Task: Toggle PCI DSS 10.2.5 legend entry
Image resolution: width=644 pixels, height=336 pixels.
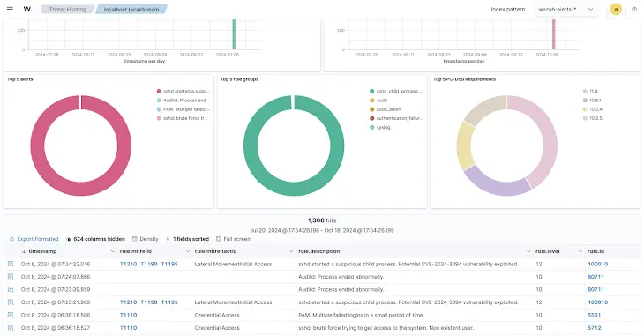Action: point(593,118)
